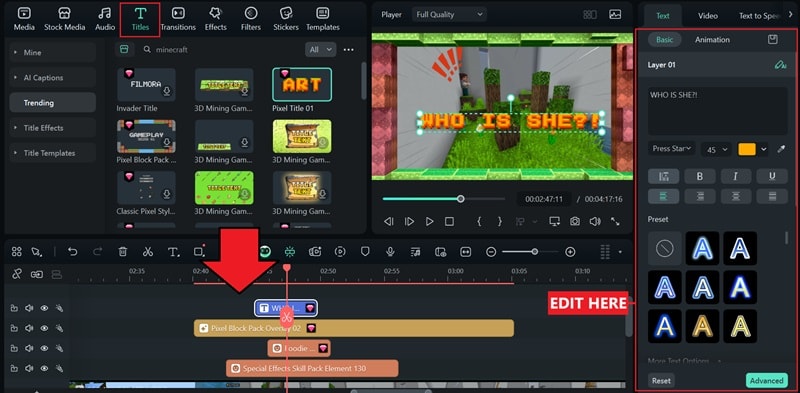This screenshot has height=393, width=800.
Task: Open the Full Quality playback dropdown
Action: coord(448,15)
